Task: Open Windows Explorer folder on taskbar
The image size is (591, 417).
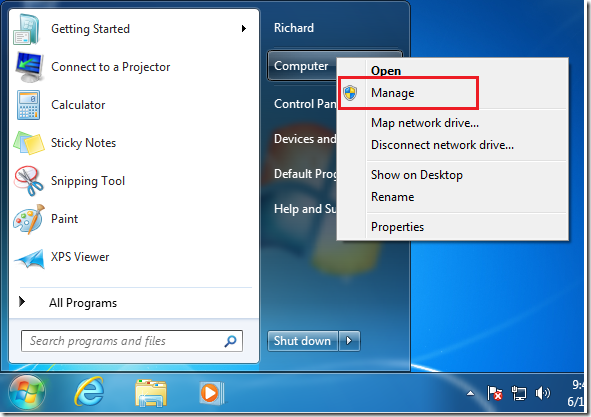Action: 151,393
